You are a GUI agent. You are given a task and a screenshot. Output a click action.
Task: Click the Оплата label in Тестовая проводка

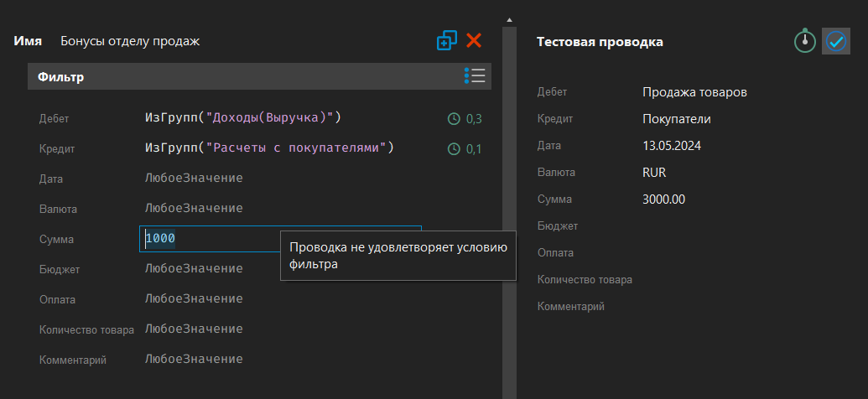click(x=555, y=253)
